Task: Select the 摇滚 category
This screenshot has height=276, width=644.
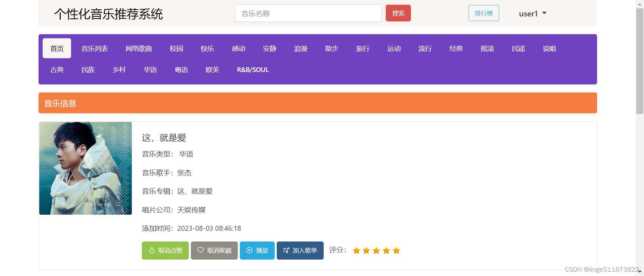Action: [x=487, y=48]
